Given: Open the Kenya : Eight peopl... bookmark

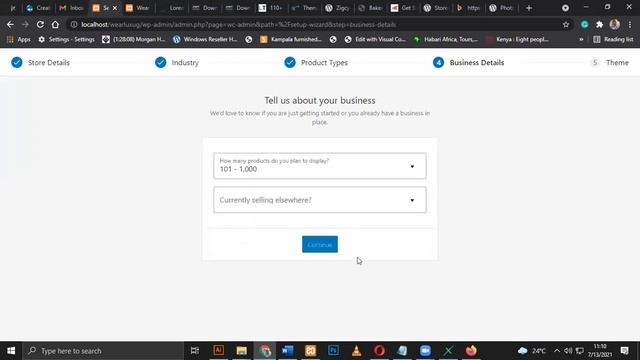Looking at the screenshot, I should point(517,39).
